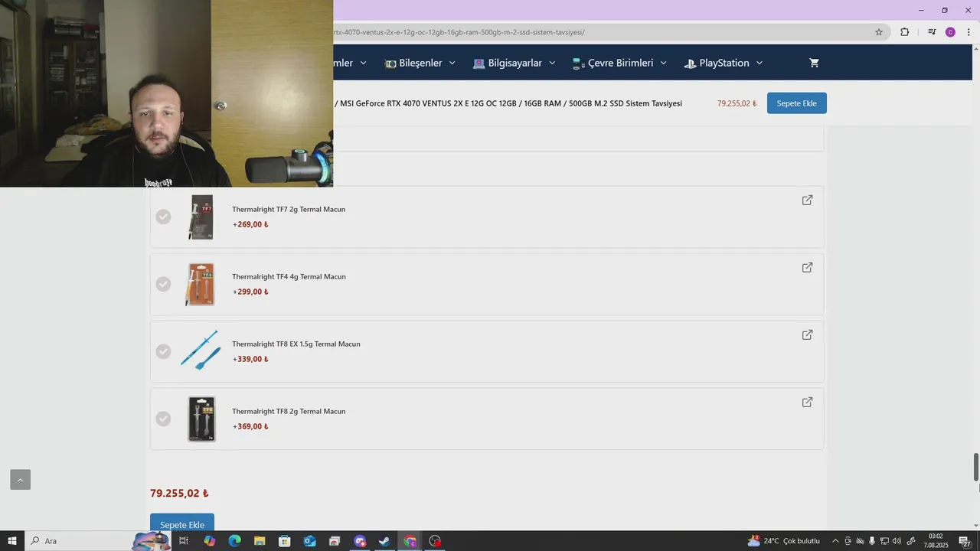The height and width of the screenshot is (551, 980).
Task: Click the blue TF8 EX syringe thumbnail
Action: pyautogui.click(x=201, y=350)
